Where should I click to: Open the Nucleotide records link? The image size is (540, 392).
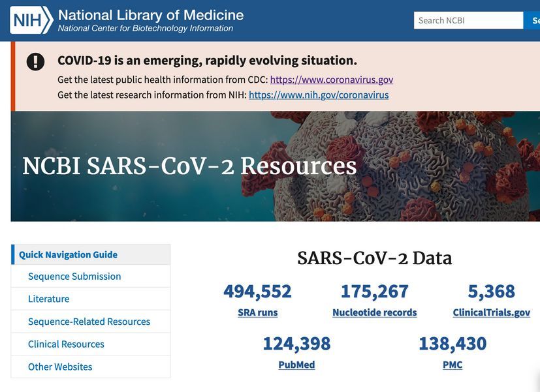click(x=375, y=312)
